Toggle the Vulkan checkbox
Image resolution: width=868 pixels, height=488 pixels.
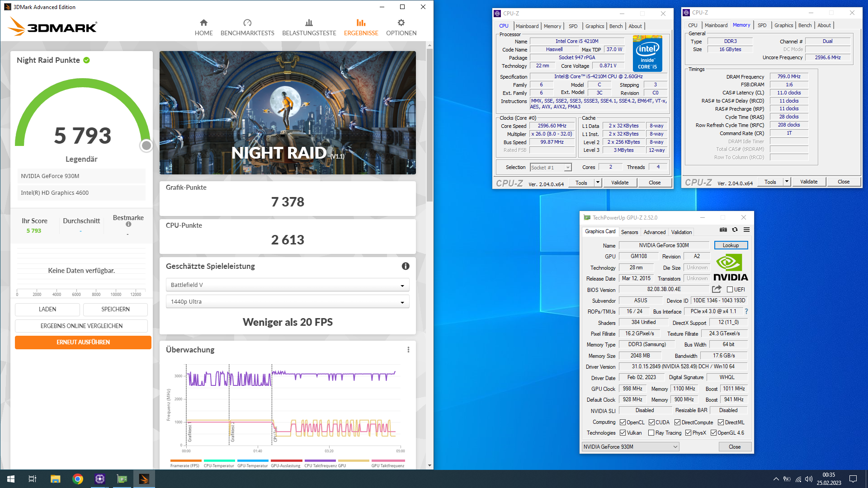(623, 433)
